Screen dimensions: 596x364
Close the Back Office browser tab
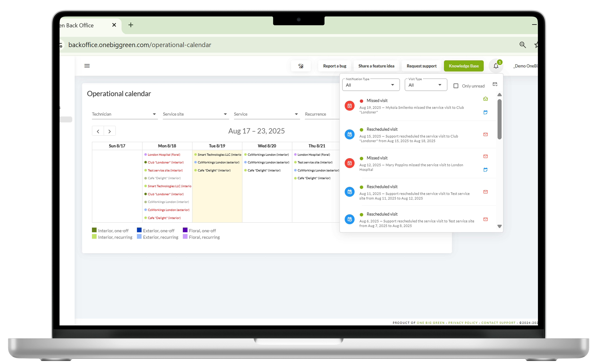[x=114, y=25]
